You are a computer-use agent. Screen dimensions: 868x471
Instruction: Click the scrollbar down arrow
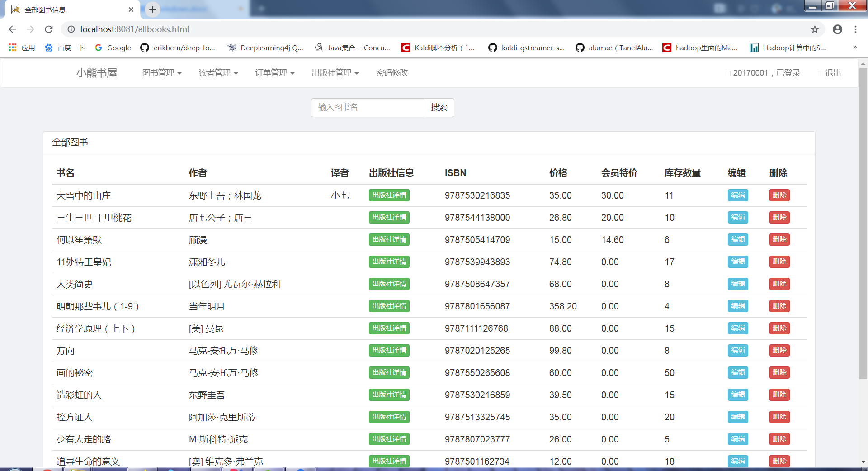(x=863, y=462)
